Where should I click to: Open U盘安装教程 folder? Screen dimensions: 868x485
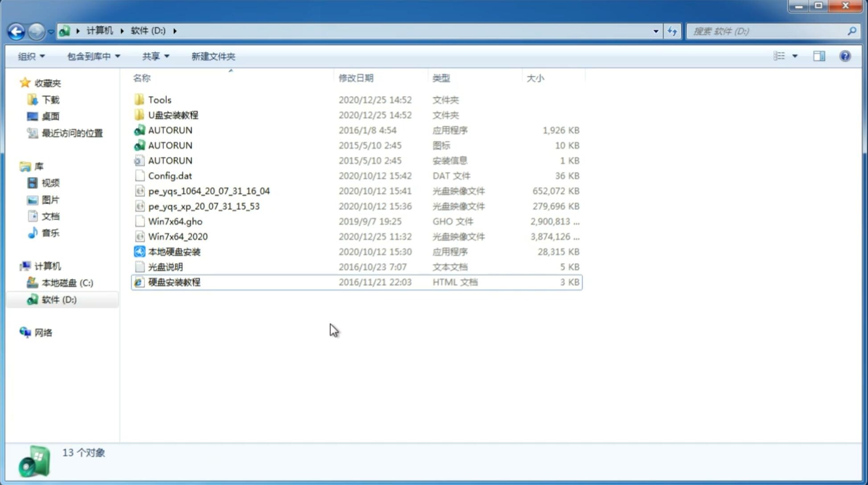[173, 115]
